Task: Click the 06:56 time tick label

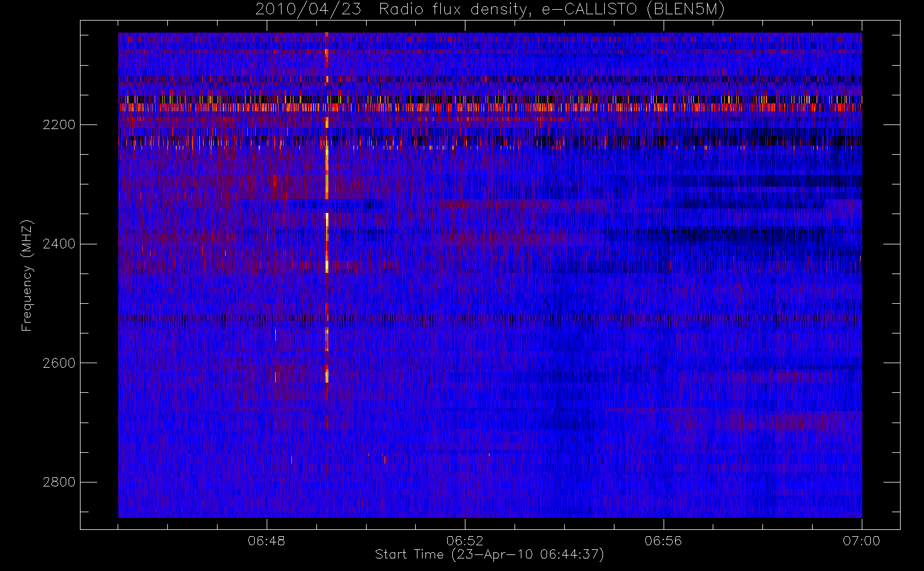Action: click(663, 541)
